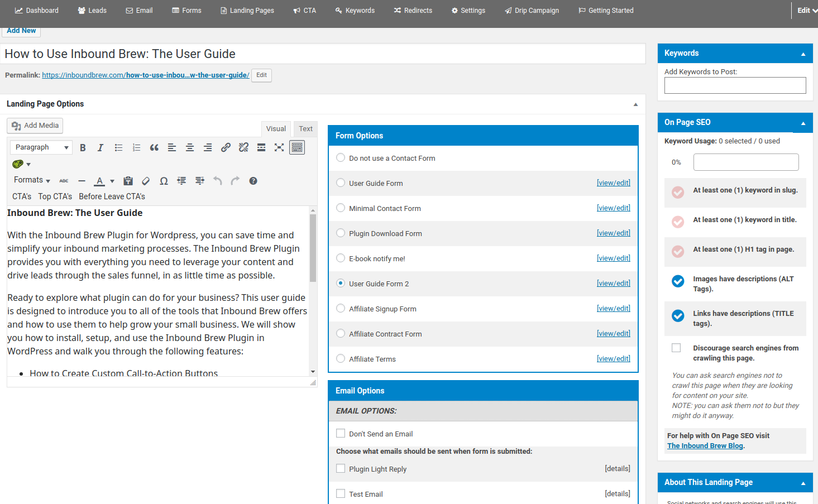Open keyboard shortcuts help icon
This screenshot has width=818, height=504.
click(253, 181)
